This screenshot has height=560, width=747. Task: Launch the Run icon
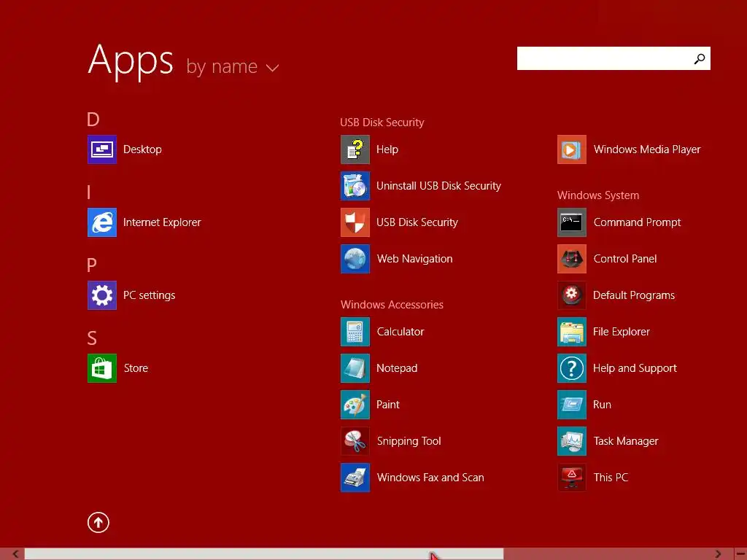[572, 404]
